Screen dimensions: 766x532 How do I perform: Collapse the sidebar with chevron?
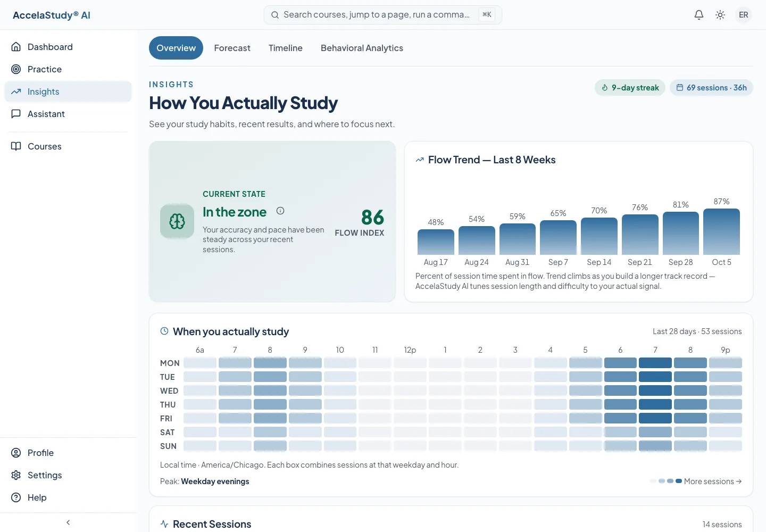(68, 522)
